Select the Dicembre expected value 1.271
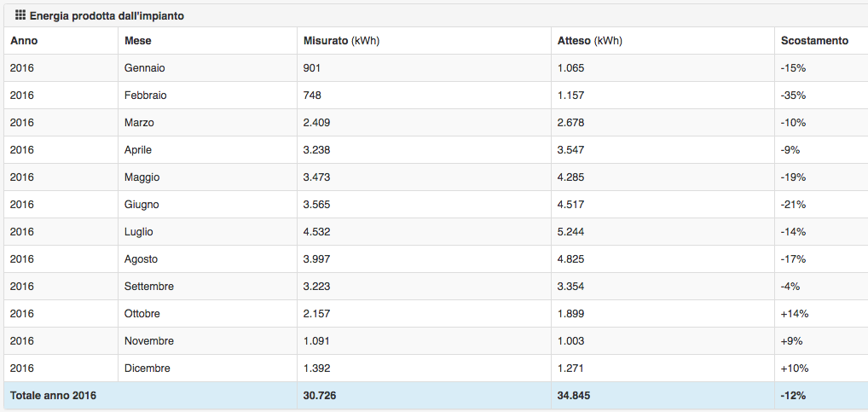This screenshot has width=868, height=412. (x=570, y=368)
